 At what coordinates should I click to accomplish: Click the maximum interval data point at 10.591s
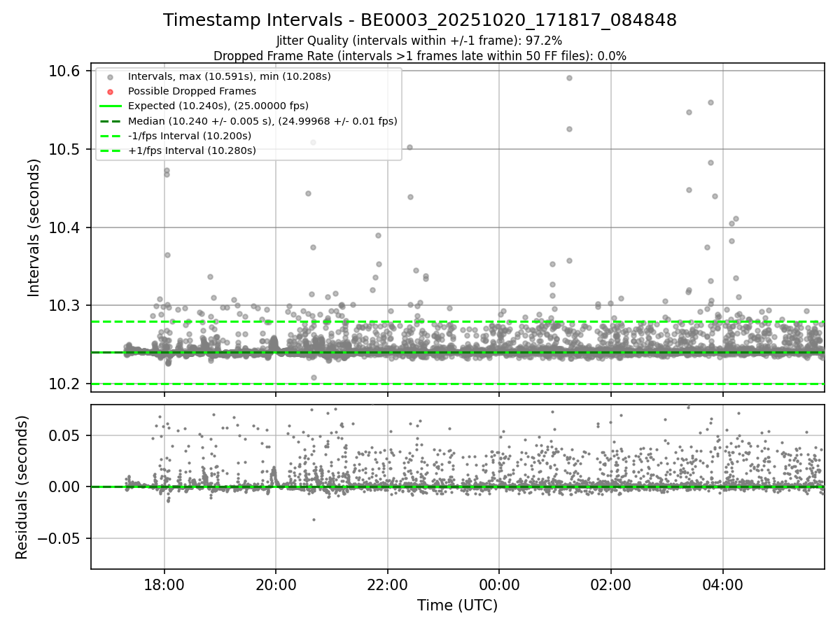(569, 78)
